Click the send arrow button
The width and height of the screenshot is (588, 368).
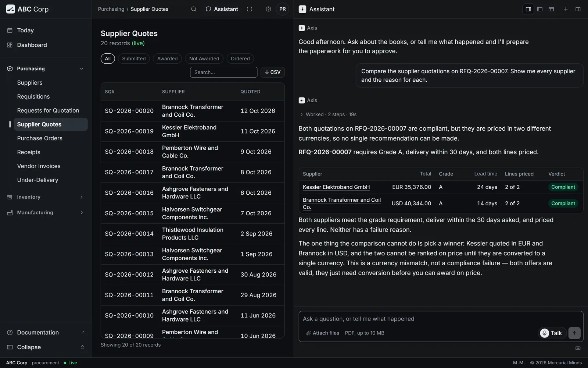[574, 333]
